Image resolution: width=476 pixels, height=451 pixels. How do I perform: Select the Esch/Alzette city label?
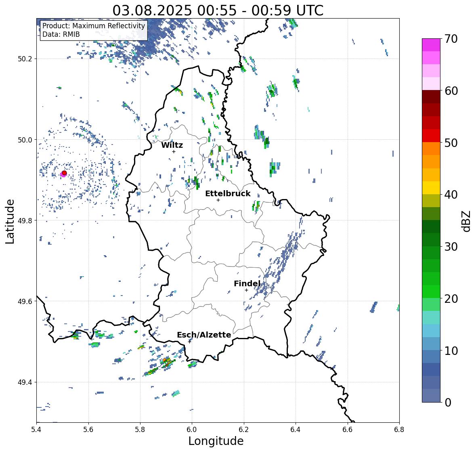pyautogui.click(x=204, y=335)
